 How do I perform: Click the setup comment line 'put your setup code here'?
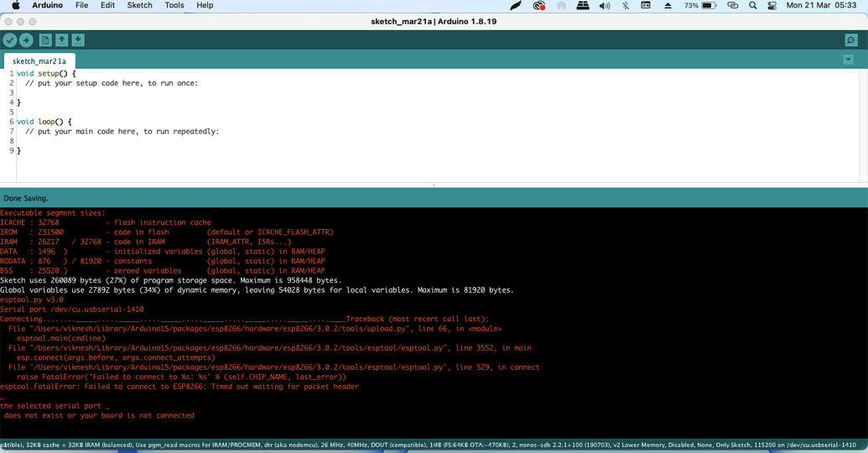point(112,83)
